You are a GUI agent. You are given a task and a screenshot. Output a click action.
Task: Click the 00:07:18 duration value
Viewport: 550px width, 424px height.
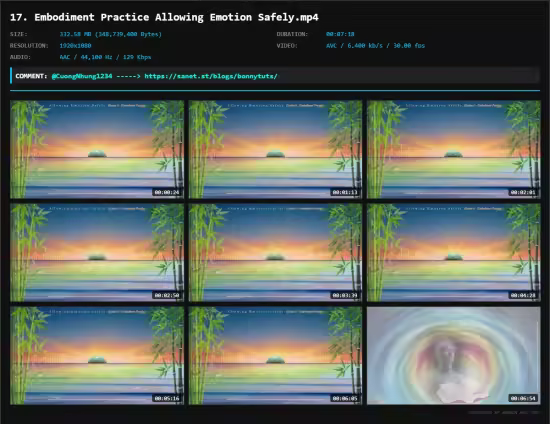pos(340,34)
